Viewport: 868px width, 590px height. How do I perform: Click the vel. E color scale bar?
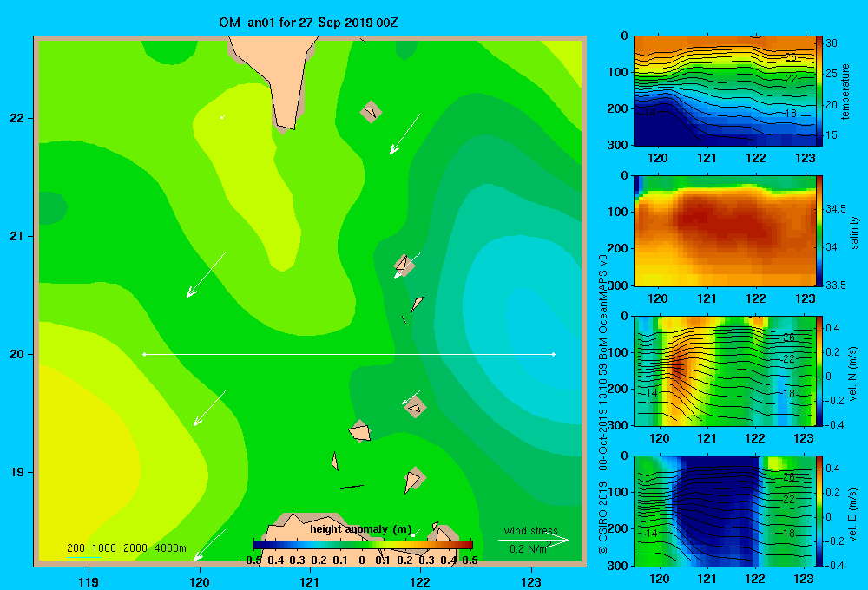[819, 511]
